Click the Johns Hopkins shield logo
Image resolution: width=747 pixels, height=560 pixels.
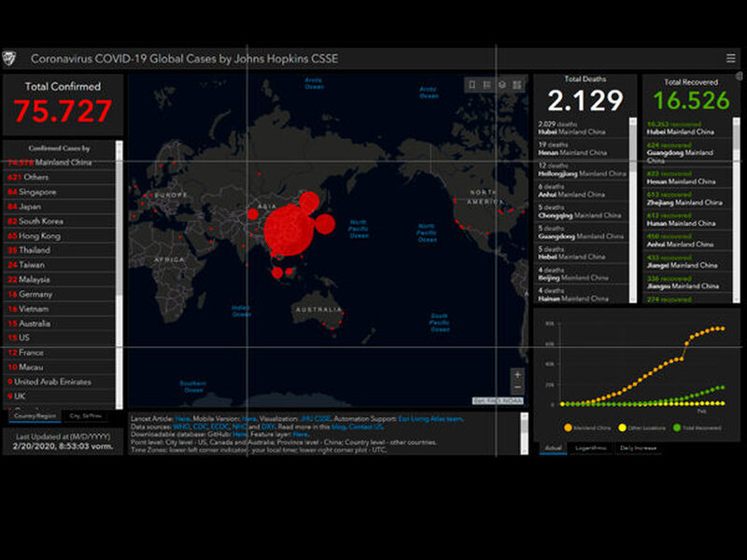[9, 58]
